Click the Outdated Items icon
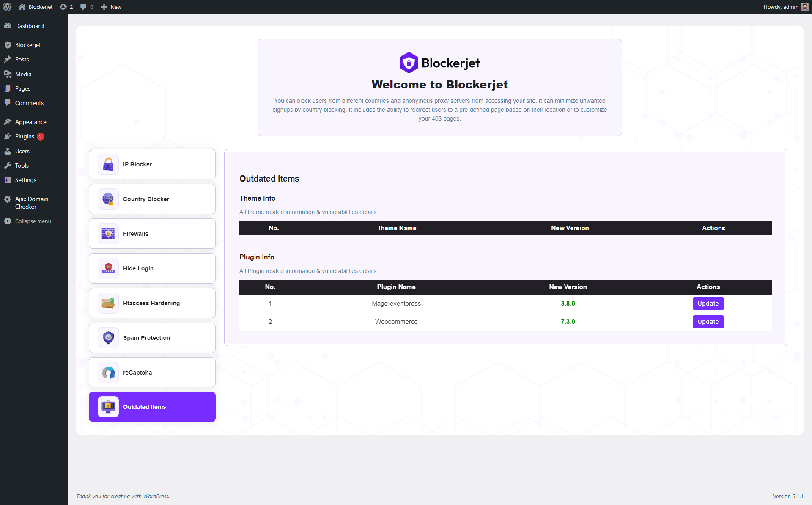The image size is (812, 505). click(x=108, y=406)
